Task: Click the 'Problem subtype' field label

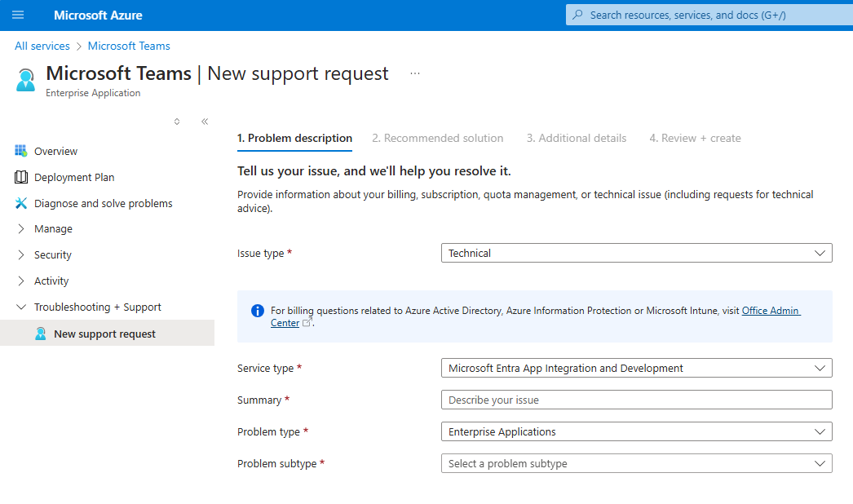Action: pos(277,463)
